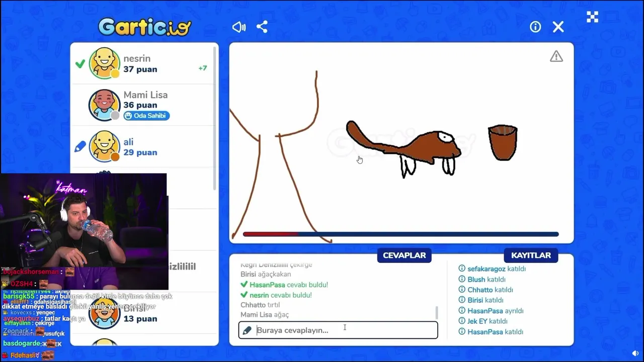
Task: Focus the Buraya cevaplayın answer field
Action: click(x=338, y=330)
